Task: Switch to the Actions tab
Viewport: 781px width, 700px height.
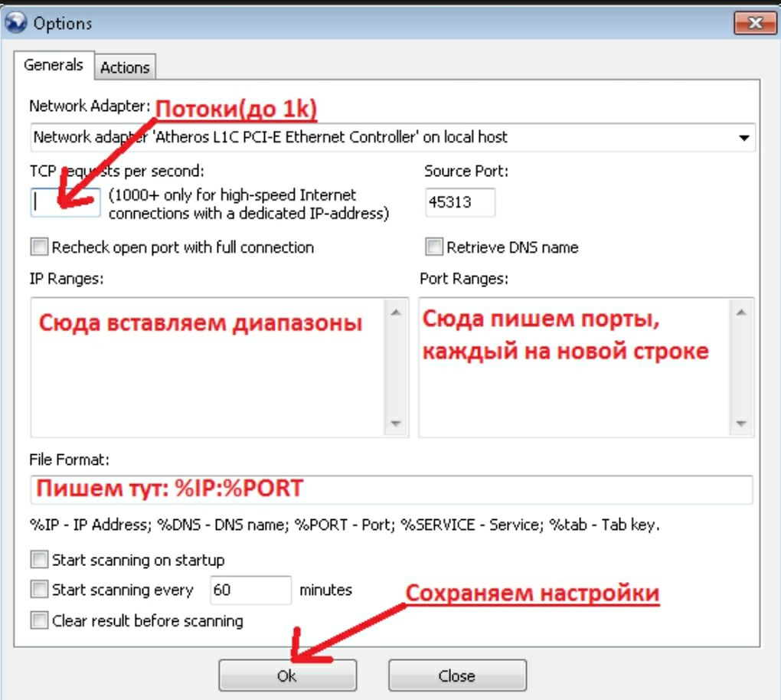Action: (x=125, y=67)
